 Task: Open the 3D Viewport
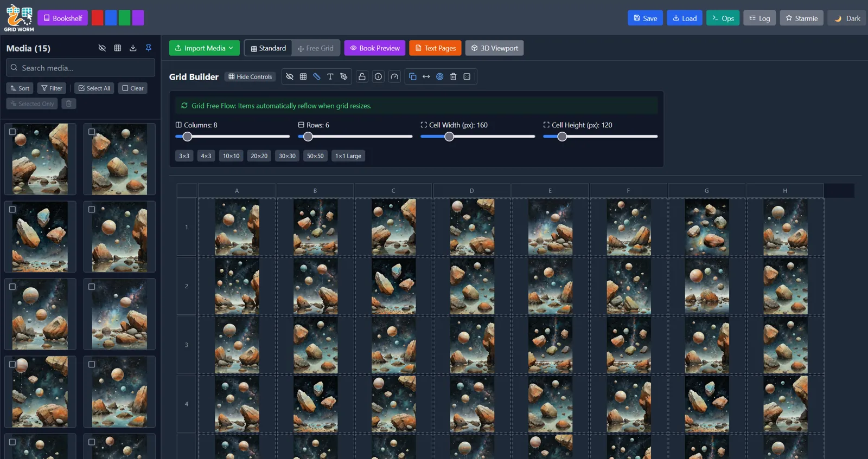(x=494, y=48)
